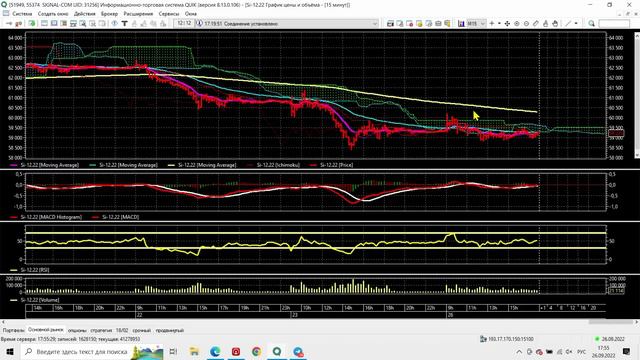Screen dimensions: 640x360
Task: Click the magnifier search icon in toolbar
Action: click(x=591, y=24)
